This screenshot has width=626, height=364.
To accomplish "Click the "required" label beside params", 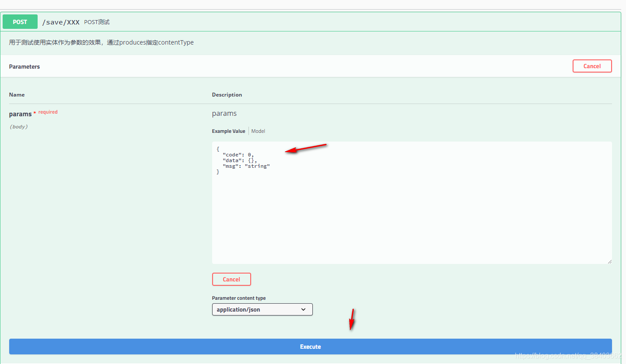I will 48,112.
